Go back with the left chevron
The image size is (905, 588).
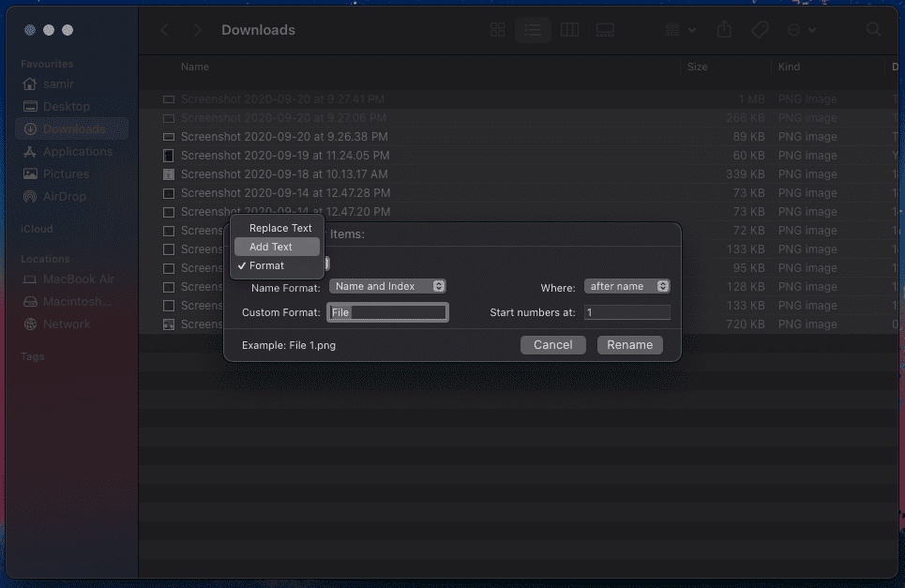pos(165,30)
